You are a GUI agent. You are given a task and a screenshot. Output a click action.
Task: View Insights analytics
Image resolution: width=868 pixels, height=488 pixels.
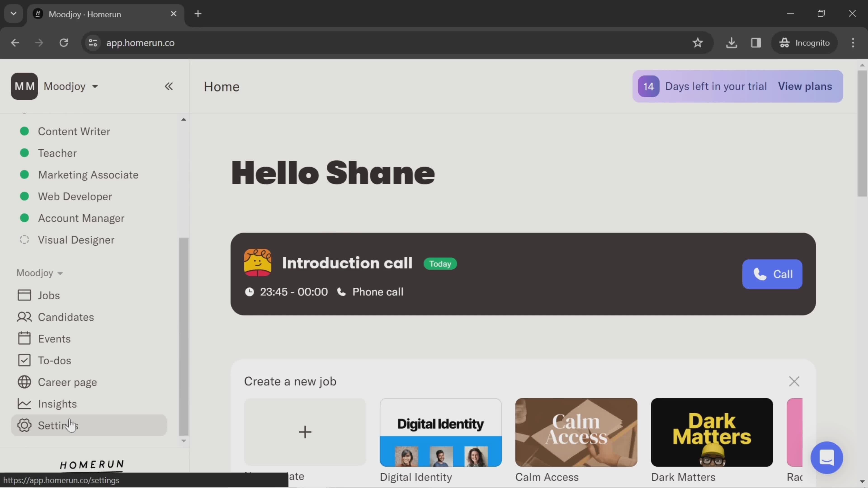tap(57, 403)
